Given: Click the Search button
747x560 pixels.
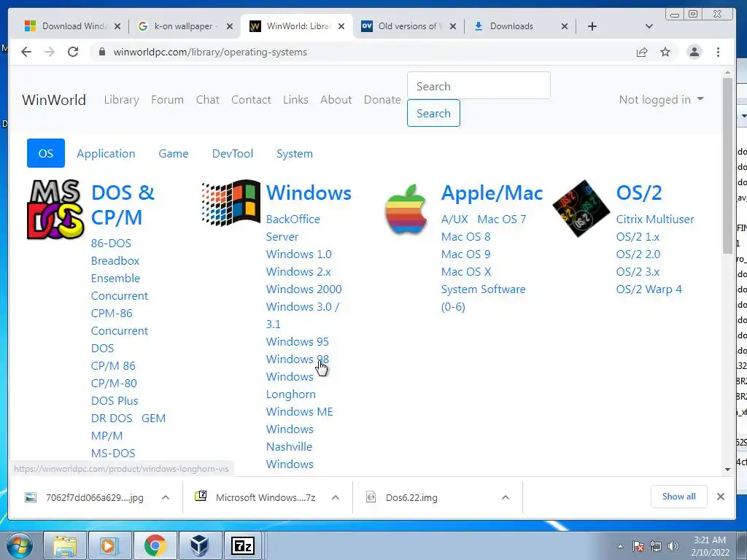Looking at the screenshot, I should [433, 113].
